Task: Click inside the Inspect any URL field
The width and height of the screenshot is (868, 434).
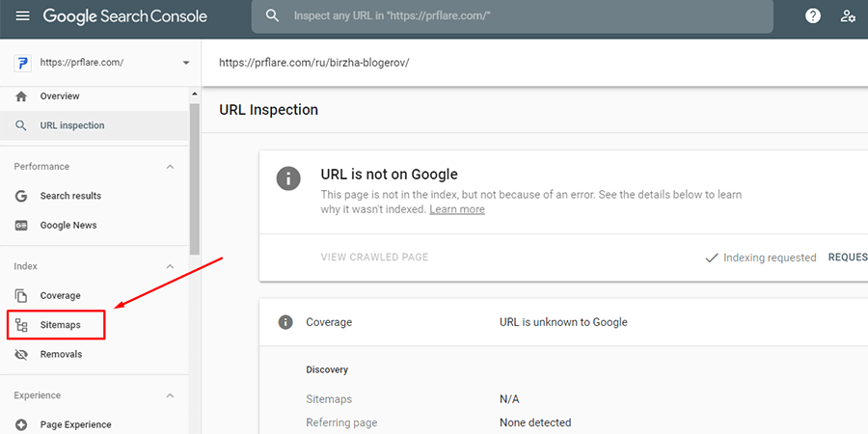Action: (512, 16)
